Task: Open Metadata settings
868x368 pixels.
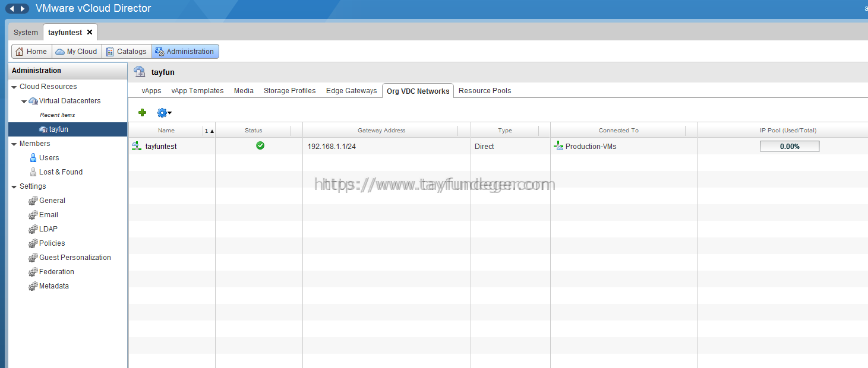Action: pos(54,286)
